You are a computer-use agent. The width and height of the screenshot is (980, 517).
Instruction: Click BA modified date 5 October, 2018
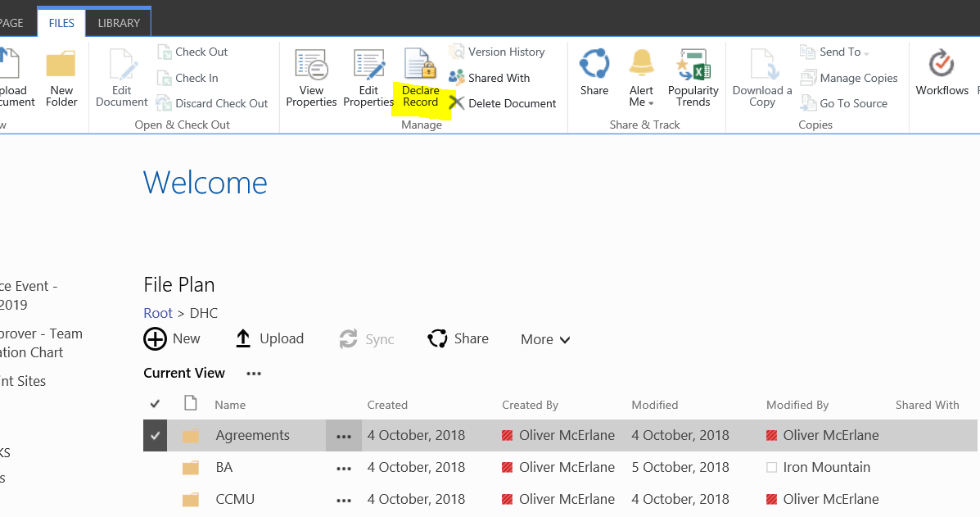680,468
